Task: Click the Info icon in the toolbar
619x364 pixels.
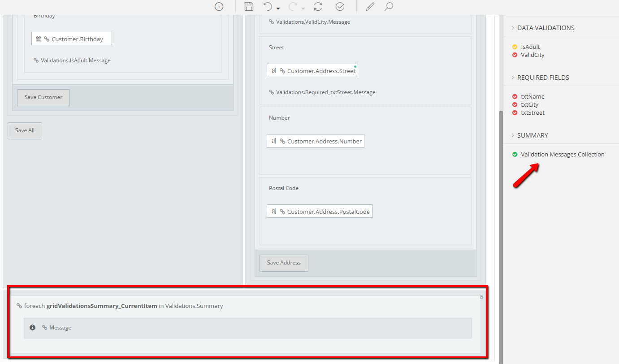Action: [219, 6]
